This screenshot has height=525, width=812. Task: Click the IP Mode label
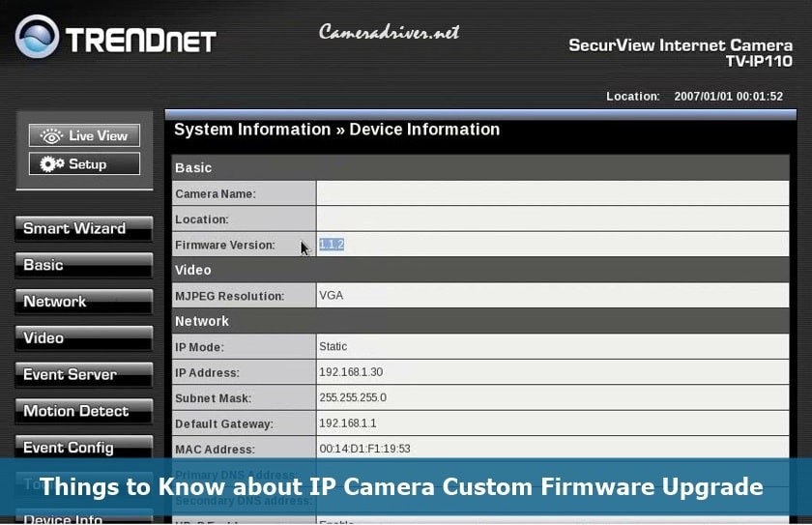coord(199,347)
